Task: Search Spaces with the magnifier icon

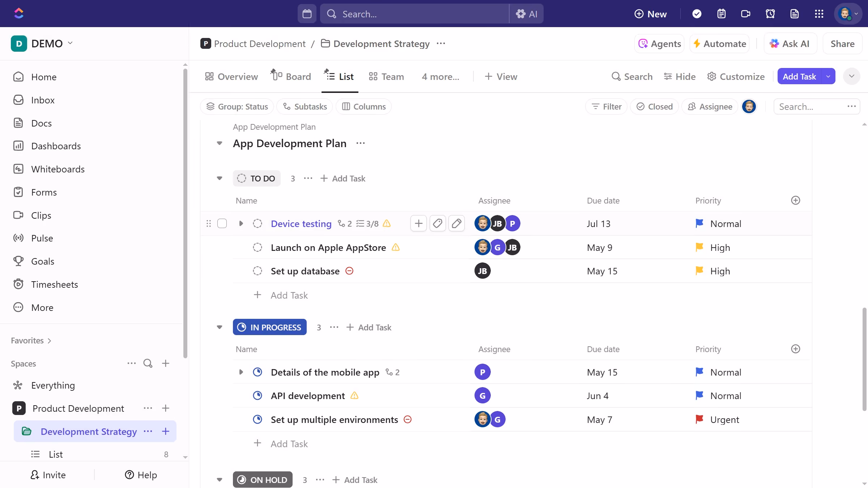Action: click(148, 363)
